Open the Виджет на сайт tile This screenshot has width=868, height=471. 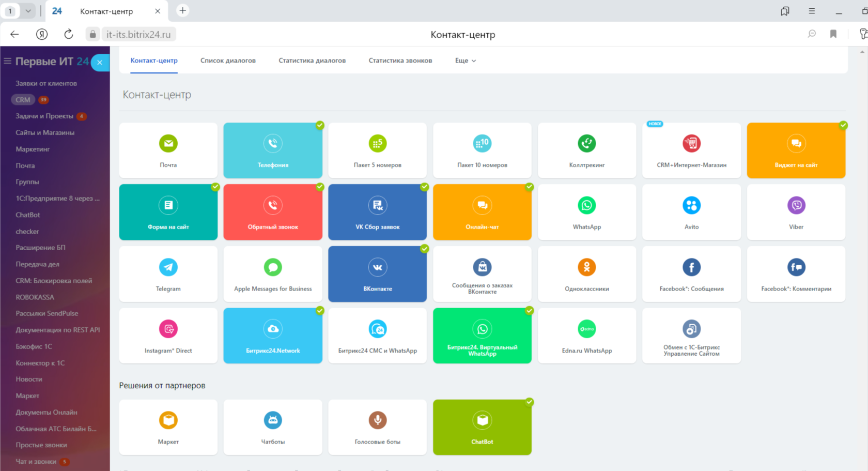[796, 150]
